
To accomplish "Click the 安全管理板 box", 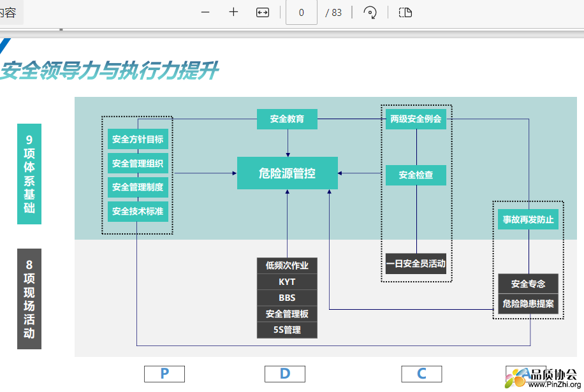I will point(287,314).
